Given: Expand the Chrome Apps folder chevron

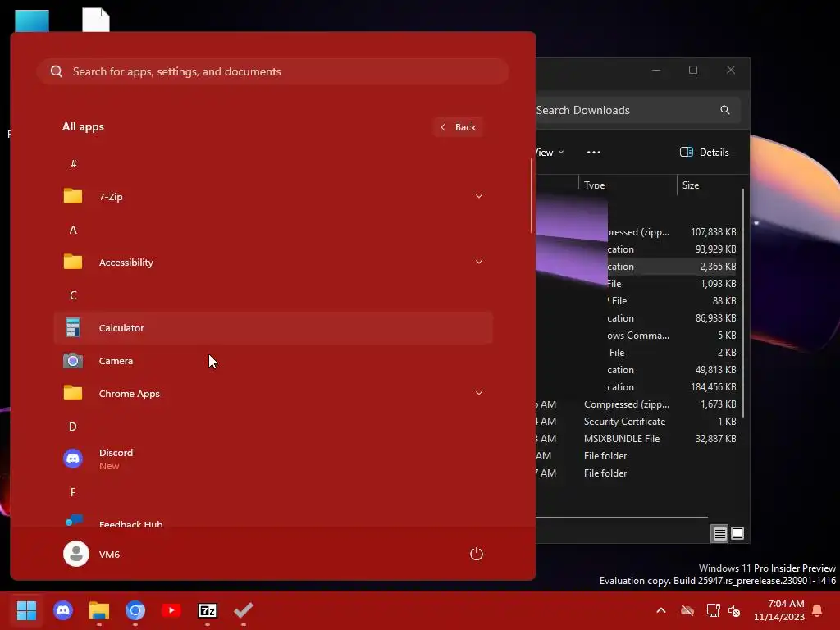Looking at the screenshot, I should tap(479, 393).
